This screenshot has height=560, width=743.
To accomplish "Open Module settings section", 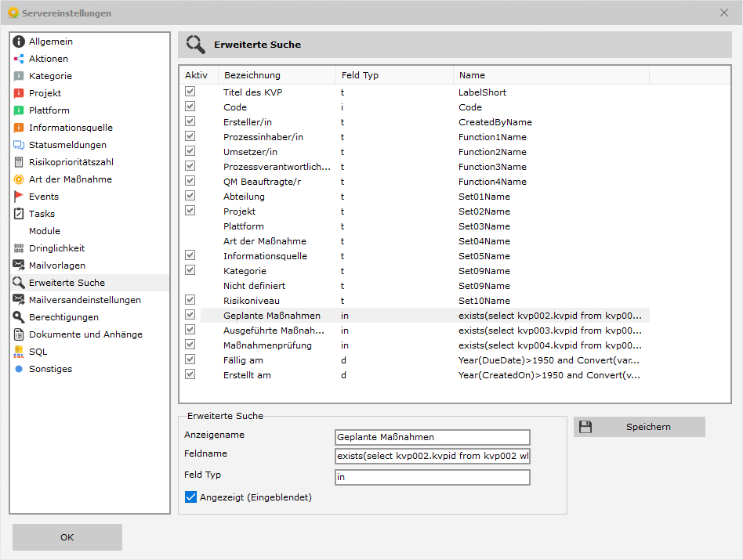I will (90, 231).
